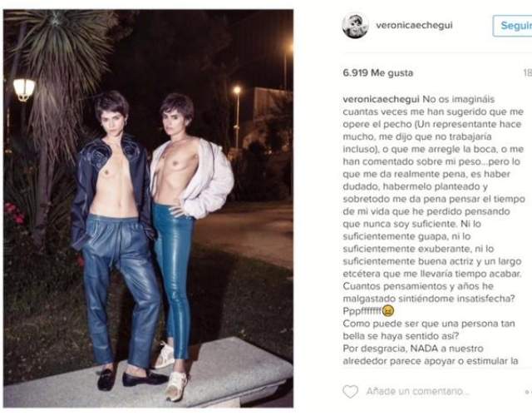Click the Ppppfffffff text in the caption

pos(362,310)
